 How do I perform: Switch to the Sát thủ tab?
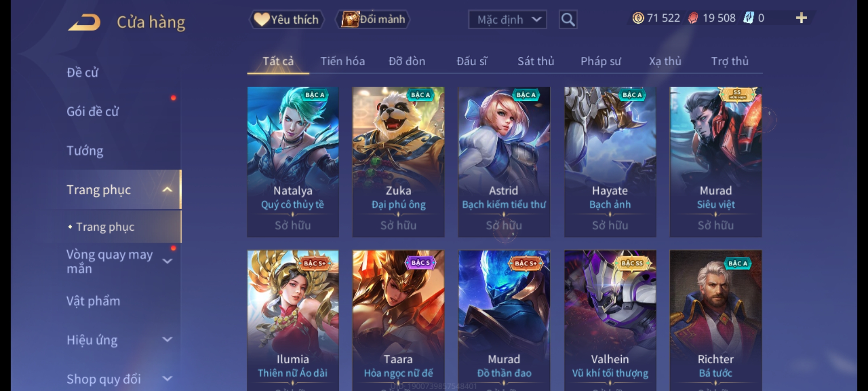[x=536, y=61]
